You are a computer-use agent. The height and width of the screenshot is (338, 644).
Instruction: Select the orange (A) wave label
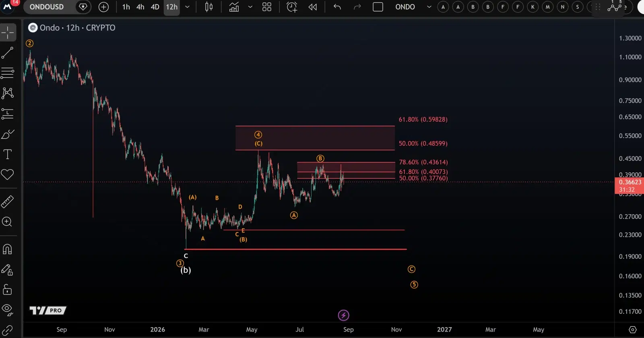[193, 197]
